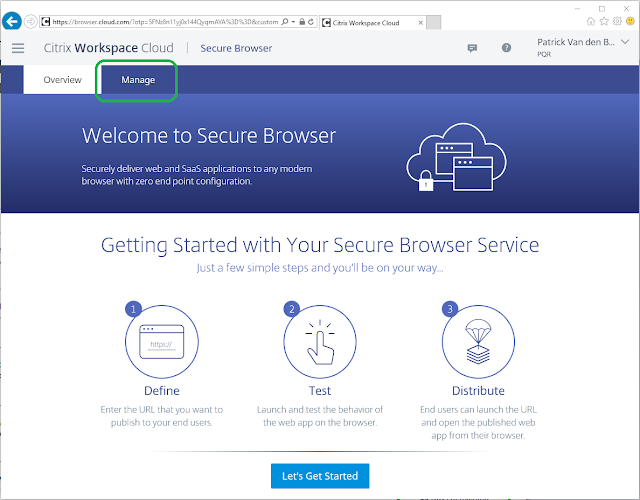Click the Welcome to Secure Browser heading

pos(209,136)
